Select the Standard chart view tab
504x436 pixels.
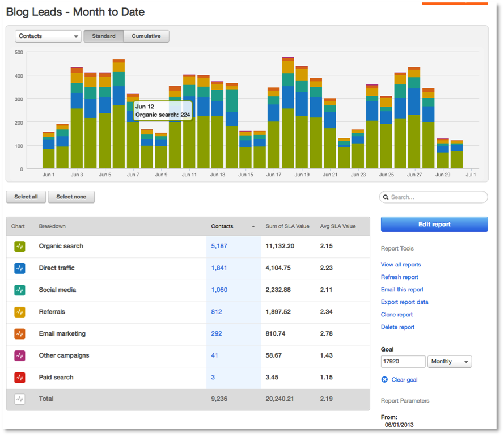pos(103,35)
